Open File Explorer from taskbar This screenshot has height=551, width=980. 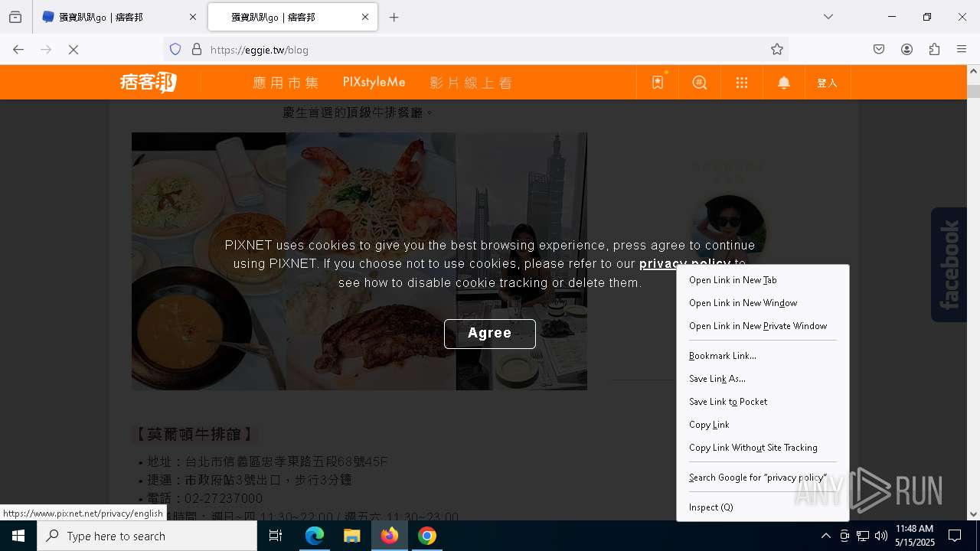point(352,536)
